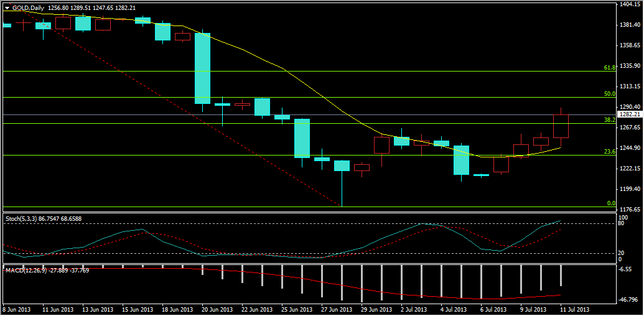Image resolution: width=644 pixels, height=316 pixels.
Task: Click the GOLD,Daily chart title text
Action: pos(29,8)
